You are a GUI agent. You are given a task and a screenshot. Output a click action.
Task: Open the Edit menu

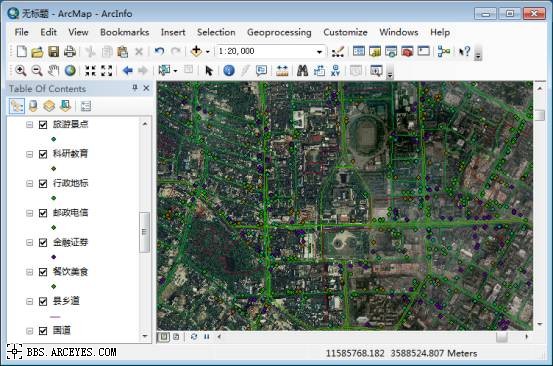pyautogui.click(x=48, y=32)
